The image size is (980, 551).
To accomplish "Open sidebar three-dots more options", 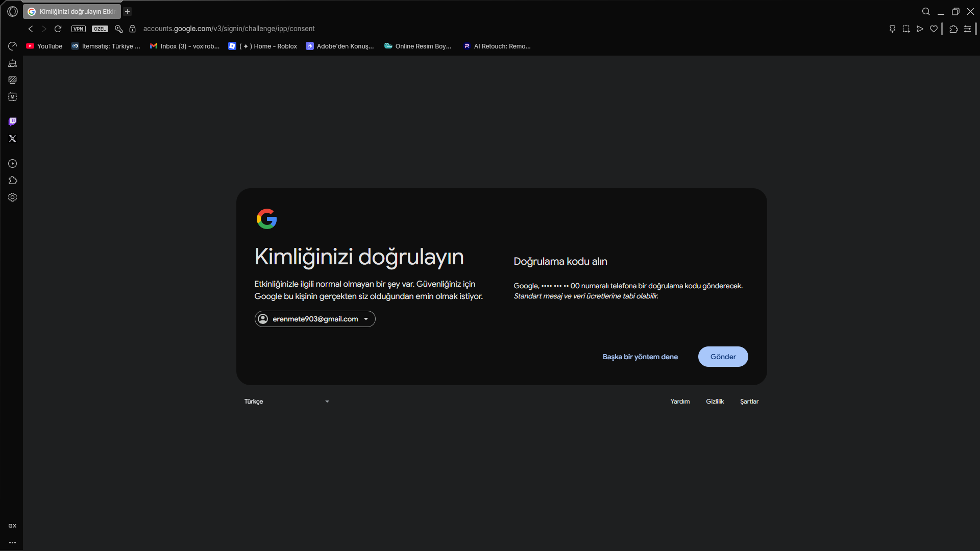I will pyautogui.click(x=12, y=542).
